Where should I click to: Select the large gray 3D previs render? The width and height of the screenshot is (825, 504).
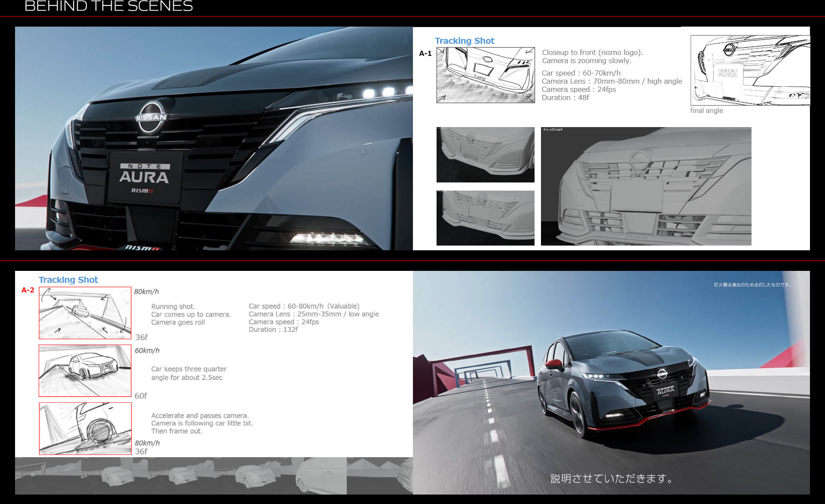(646, 186)
